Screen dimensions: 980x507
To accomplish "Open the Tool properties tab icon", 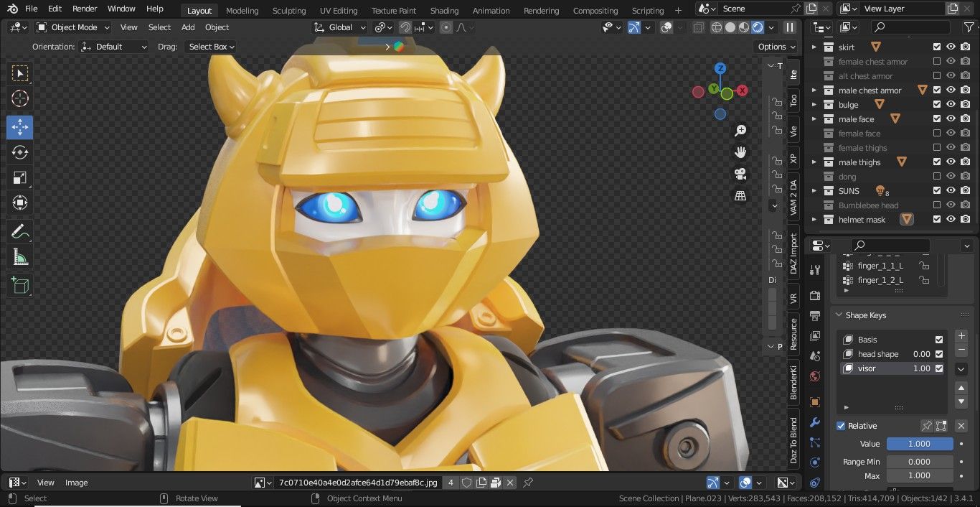I will pyautogui.click(x=814, y=270).
